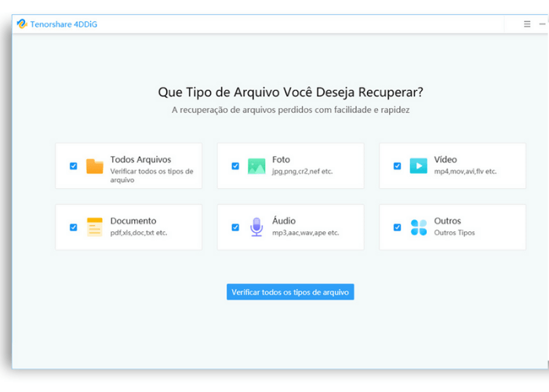The width and height of the screenshot is (549, 392).
Task: Click the purple microphone icon for Áudio
Action: coord(256,227)
